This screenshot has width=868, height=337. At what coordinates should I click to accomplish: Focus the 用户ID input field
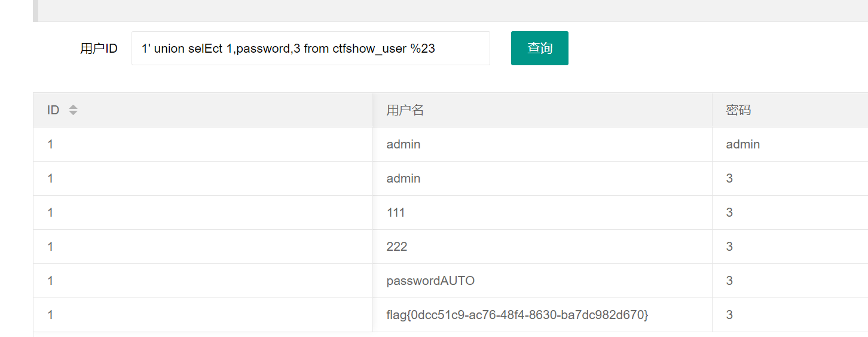pos(310,48)
